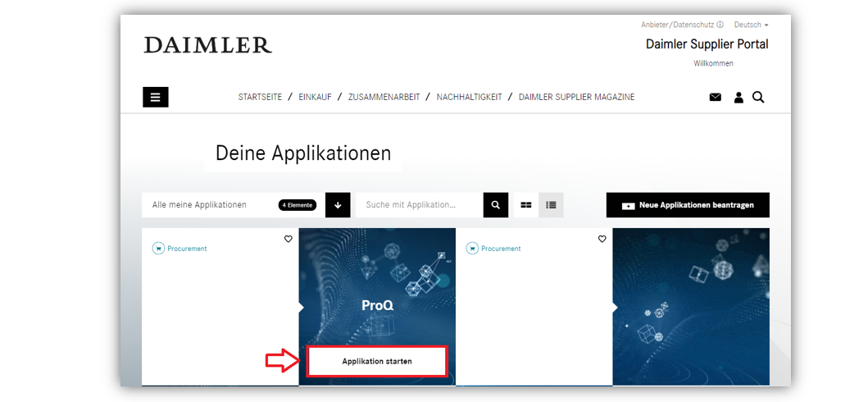Open the ZUSAMMENARBEIT menu
The image size is (868, 402).
tap(384, 97)
